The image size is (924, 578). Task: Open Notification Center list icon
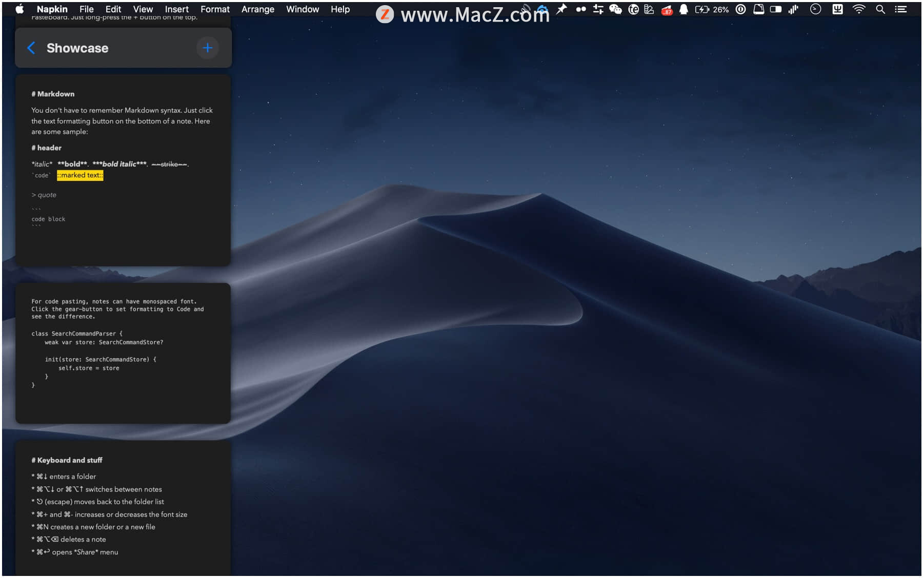[901, 9]
